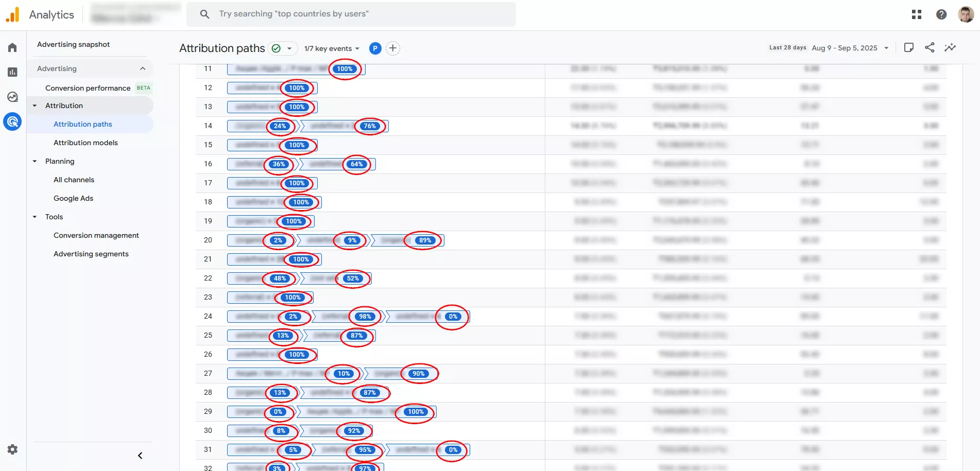Click the Share this report icon
980x471 pixels.
tap(929, 48)
